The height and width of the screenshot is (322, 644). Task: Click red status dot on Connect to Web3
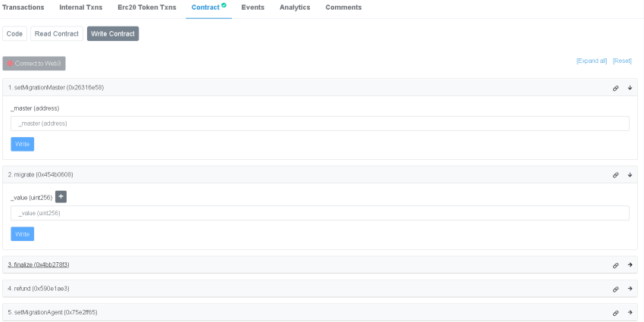click(x=11, y=64)
